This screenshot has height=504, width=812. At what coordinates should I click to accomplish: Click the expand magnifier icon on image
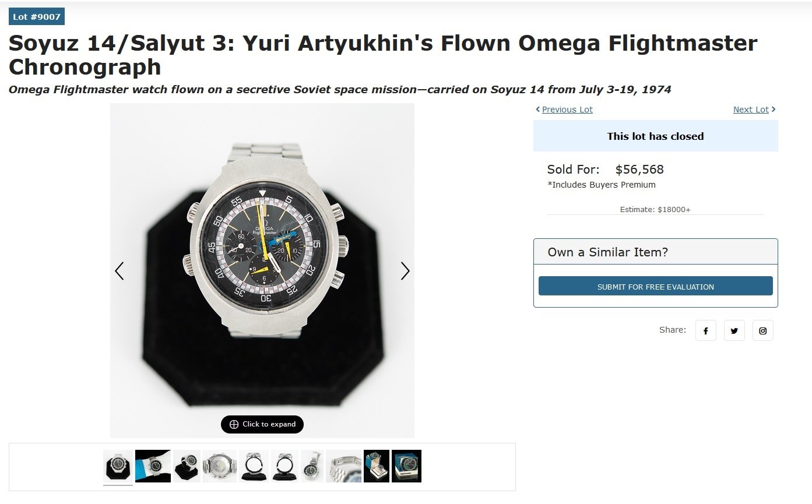point(234,424)
